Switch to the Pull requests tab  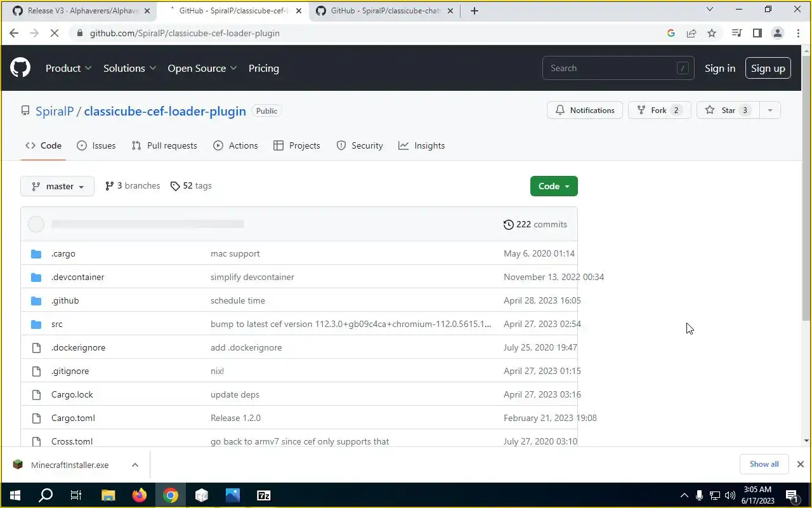click(x=164, y=145)
